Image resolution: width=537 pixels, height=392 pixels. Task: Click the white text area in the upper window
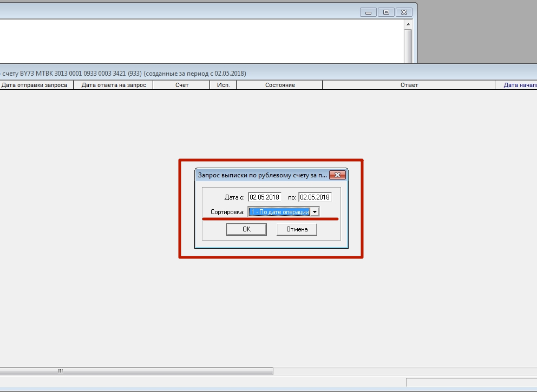click(x=200, y=41)
